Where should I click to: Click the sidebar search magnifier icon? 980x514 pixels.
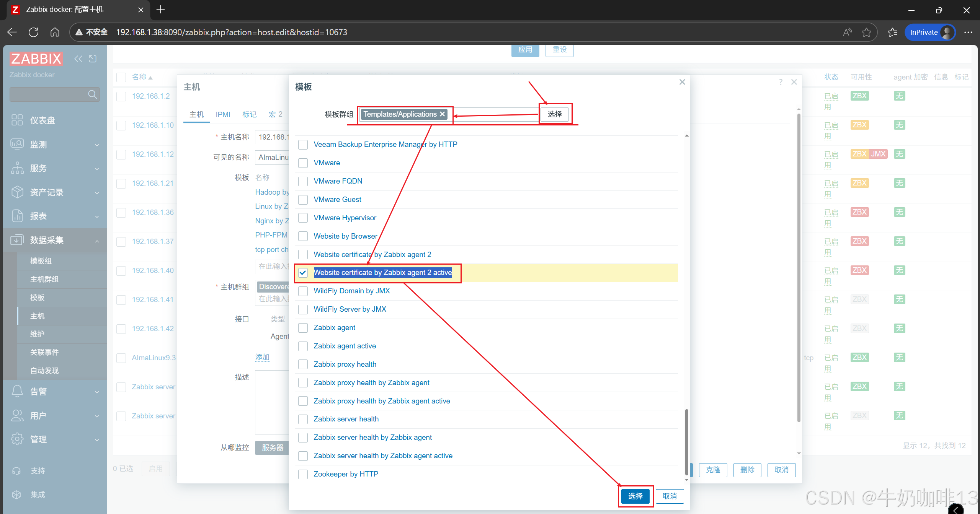tap(92, 94)
